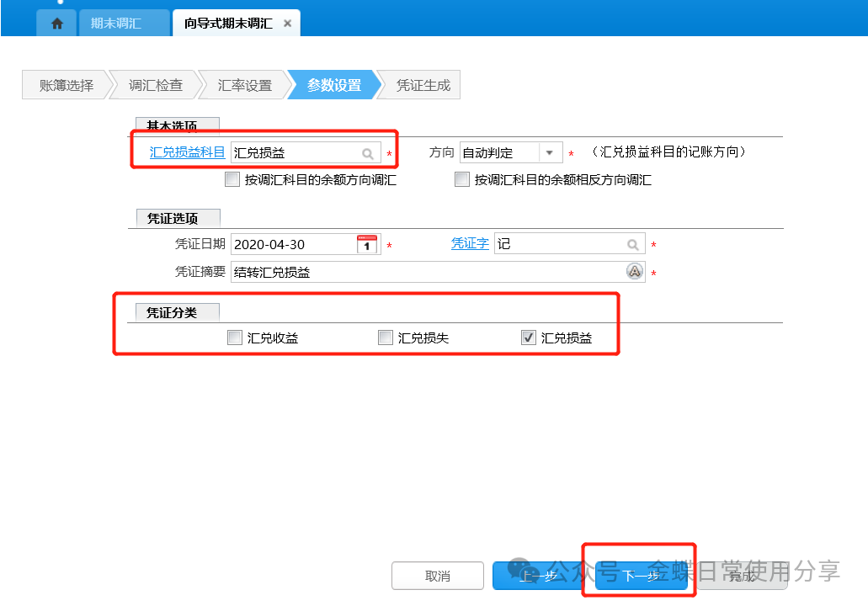868x606 pixels.
Task: Click the round icon in 凭证摘要 field
Action: point(634,271)
